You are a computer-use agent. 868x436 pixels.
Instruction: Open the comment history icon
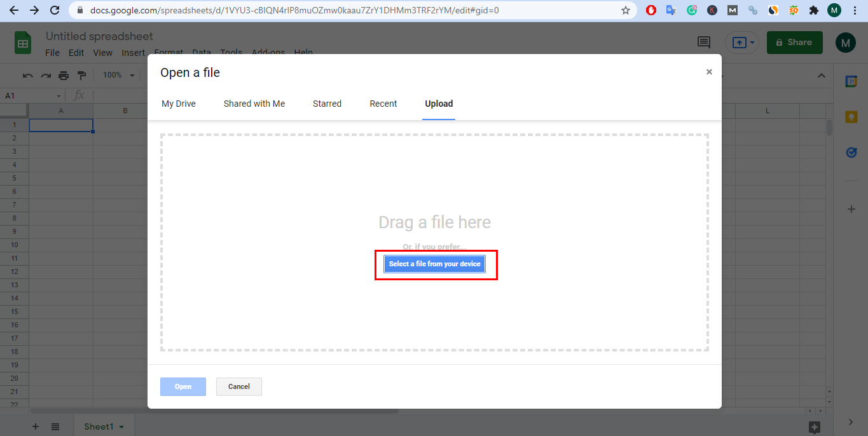point(703,42)
